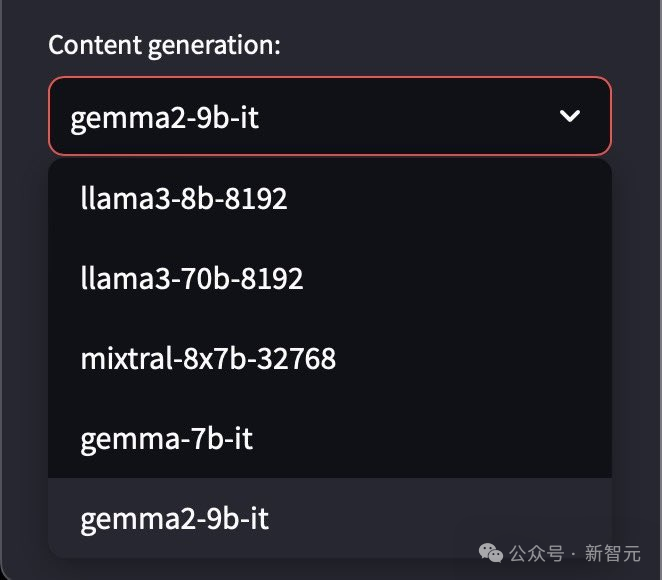Keep Gemma2 9b by clicking the bottom option
The width and height of the screenshot is (662, 580).
pos(174,518)
